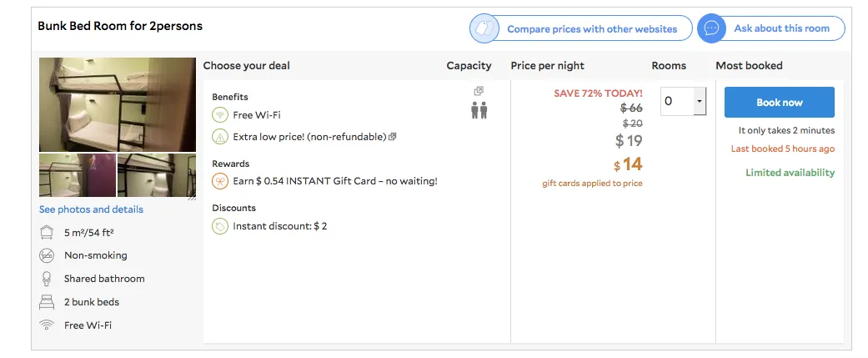Viewport: 868px width, 358px height.
Task: Click the gift card rewards icon
Action: pyautogui.click(x=220, y=181)
